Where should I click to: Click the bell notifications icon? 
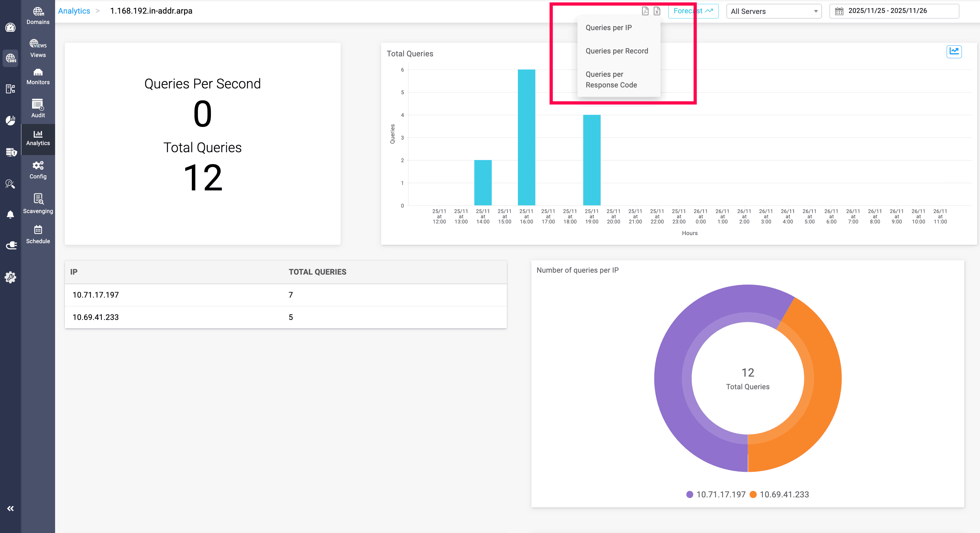[10, 215]
